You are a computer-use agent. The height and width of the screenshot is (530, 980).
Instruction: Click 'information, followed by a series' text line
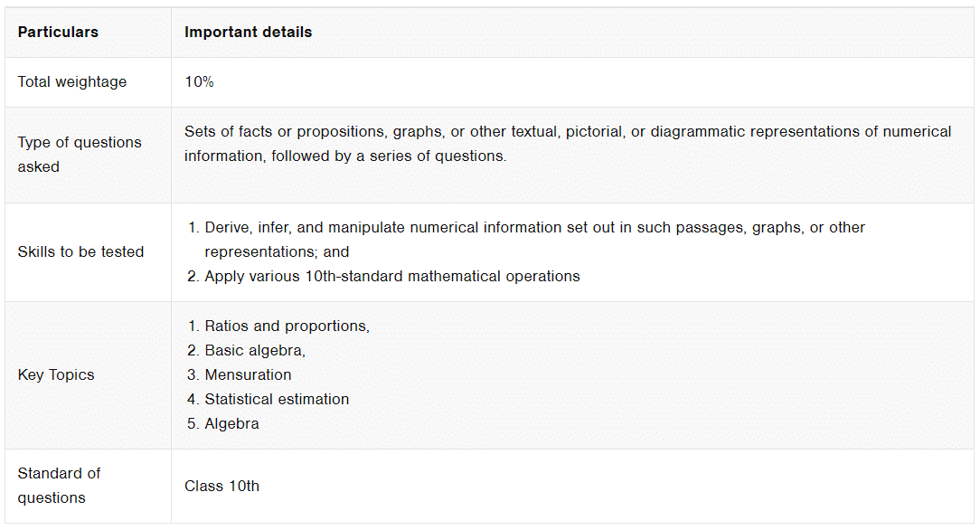[345, 156]
